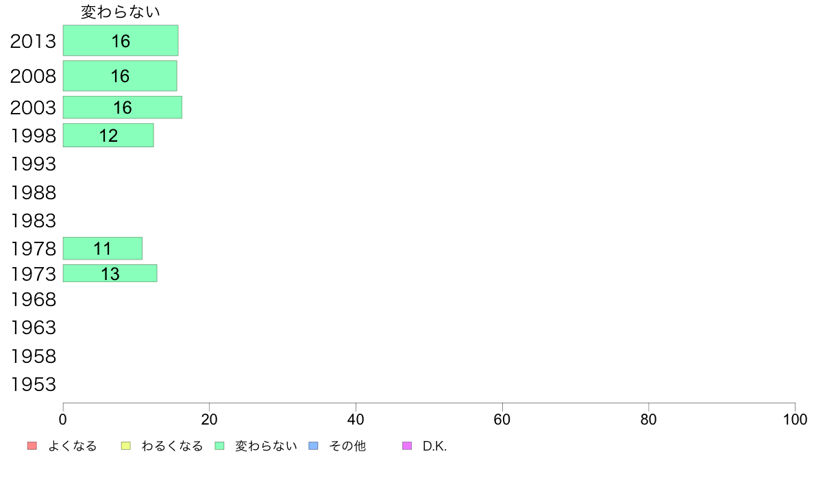
Task: Click the yellow わるくなる legend swatch
Action: pos(125,446)
